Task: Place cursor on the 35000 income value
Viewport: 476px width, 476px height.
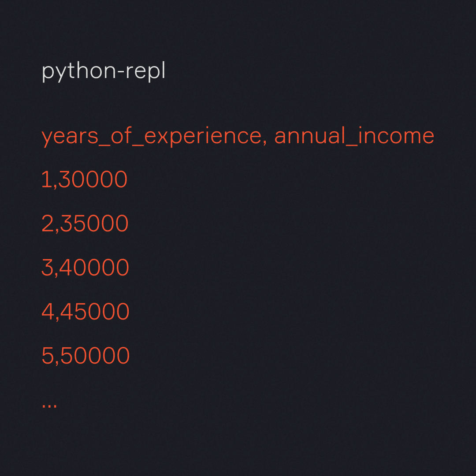Action: click(94, 223)
